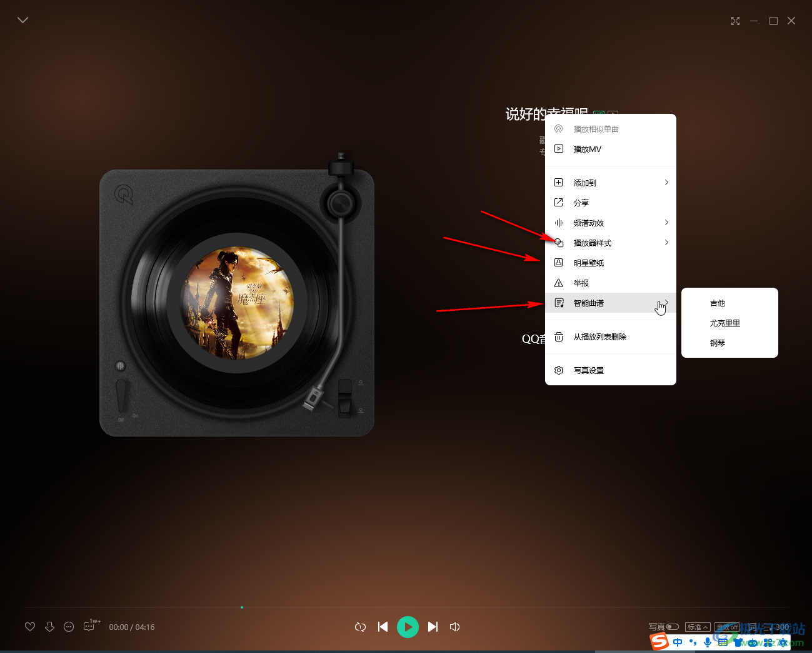Viewport: 812px width, 653px height.
Task: Open the more options ellipsis icon
Action: 69,627
